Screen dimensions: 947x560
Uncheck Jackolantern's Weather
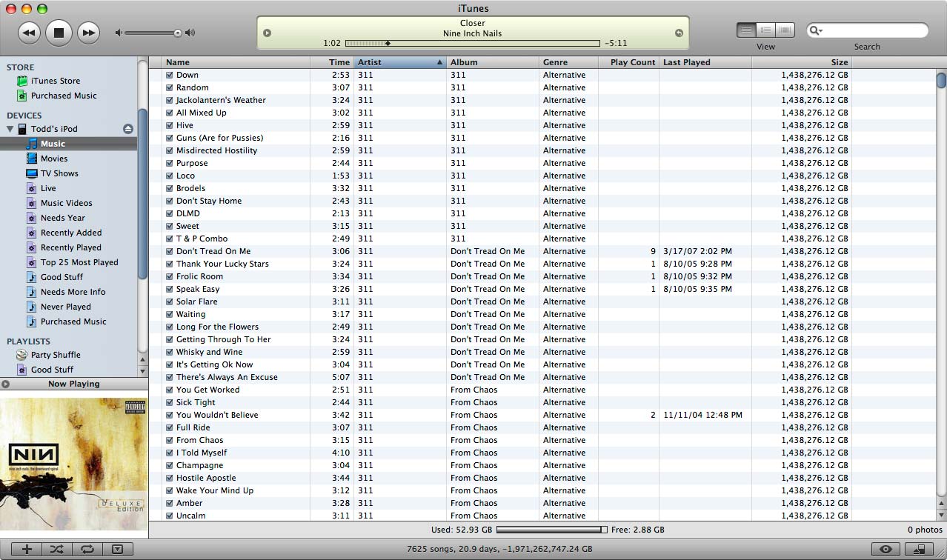(170, 100)
